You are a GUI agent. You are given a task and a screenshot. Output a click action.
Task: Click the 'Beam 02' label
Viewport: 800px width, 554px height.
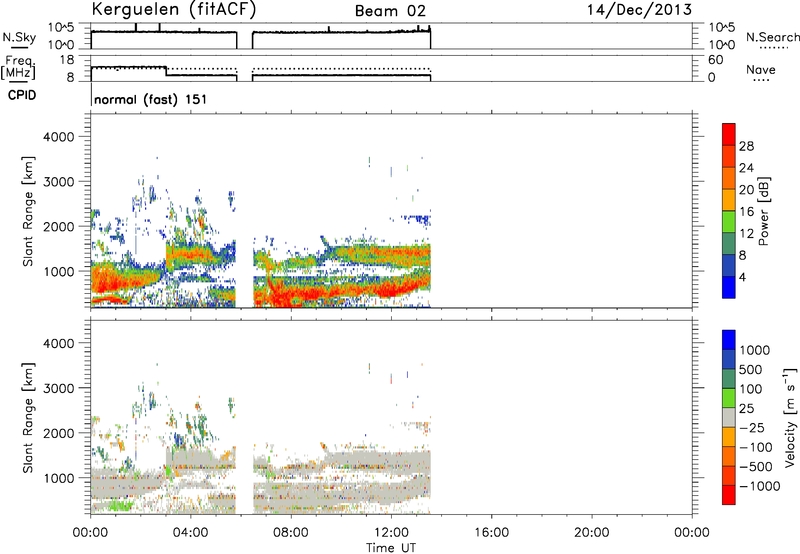(x=390, y=11)
